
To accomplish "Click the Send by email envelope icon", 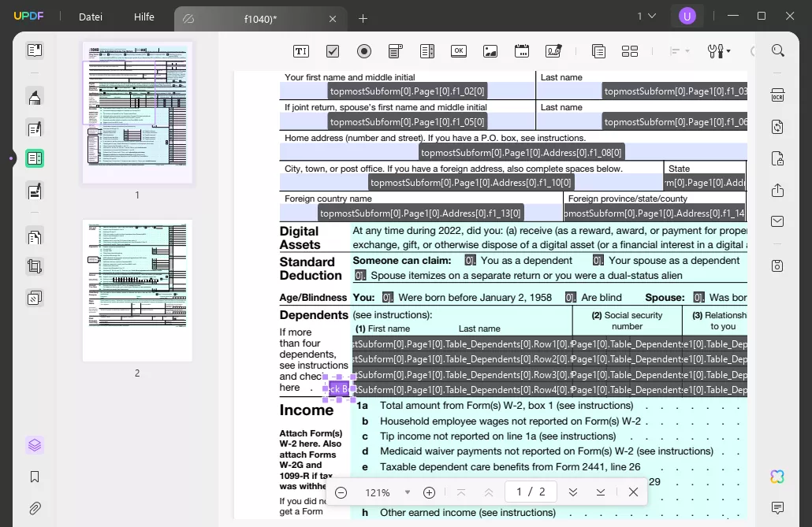I will click(x=777, y=221).
